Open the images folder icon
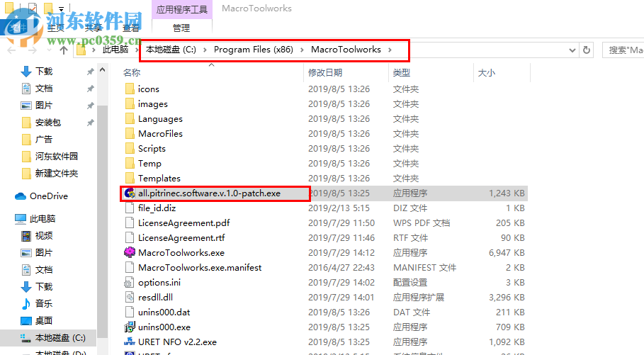This screenshot has height=355, width=644. click(130, 104)
